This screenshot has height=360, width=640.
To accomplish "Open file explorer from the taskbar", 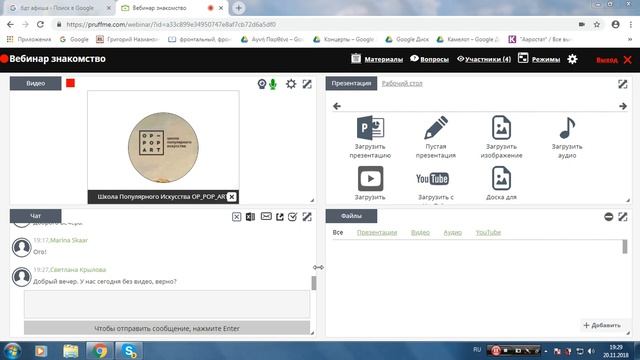I will point(71,351).
